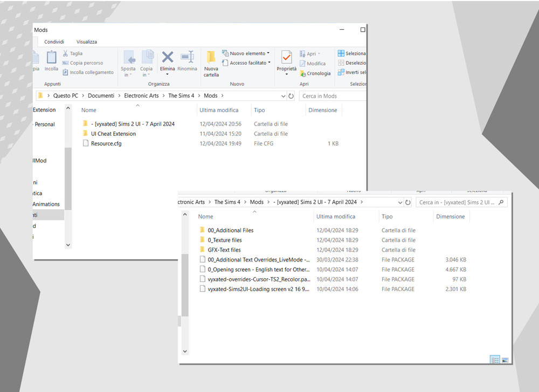Select - [vyxated] Sims 2 UI - 7 April 2024 folder
The width and height of the screenshot is (539, 392).
coord(133,124)
